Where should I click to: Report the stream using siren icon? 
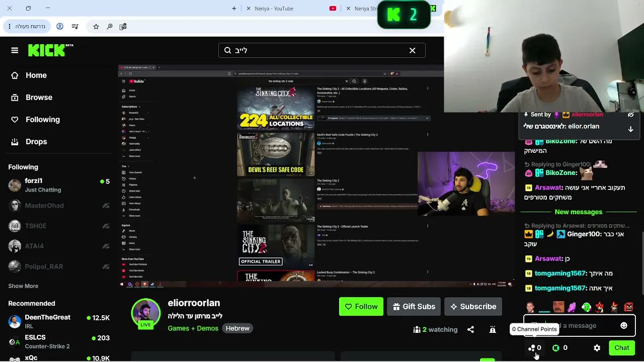pyautogui.click(x=493, y=330)
